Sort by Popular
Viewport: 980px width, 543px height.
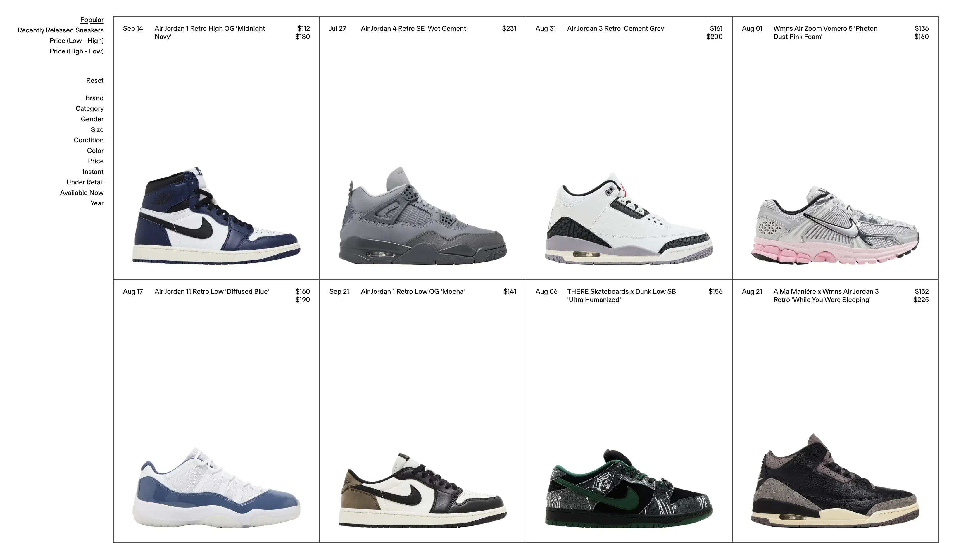(x=92, y=20)
